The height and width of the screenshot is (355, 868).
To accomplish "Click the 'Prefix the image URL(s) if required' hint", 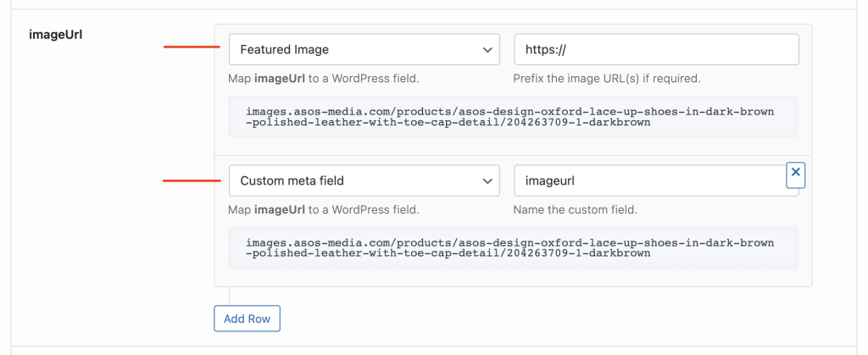I will pyautogui.click(x=606, y=79).
